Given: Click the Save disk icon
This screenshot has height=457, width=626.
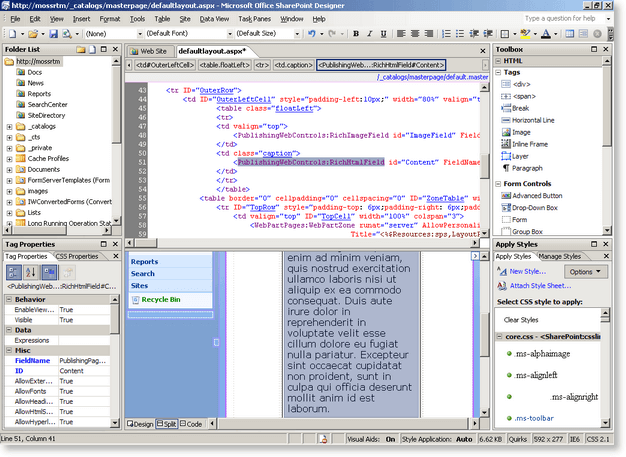Looking at the screenshot, I should click(x=53, y=34).
